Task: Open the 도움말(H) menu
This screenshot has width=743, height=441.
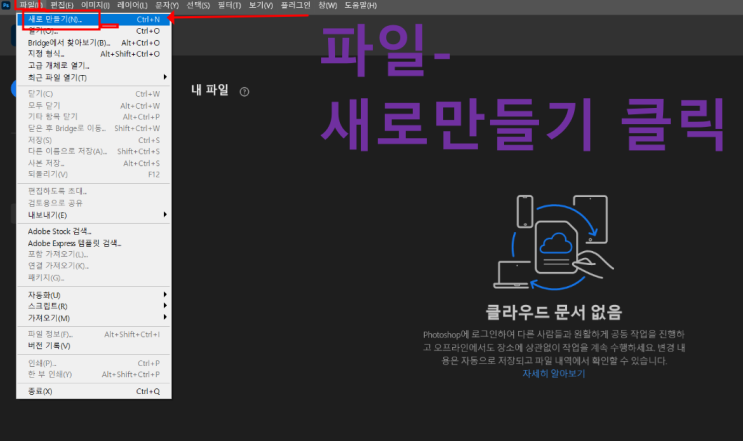Action: point(361,5)
